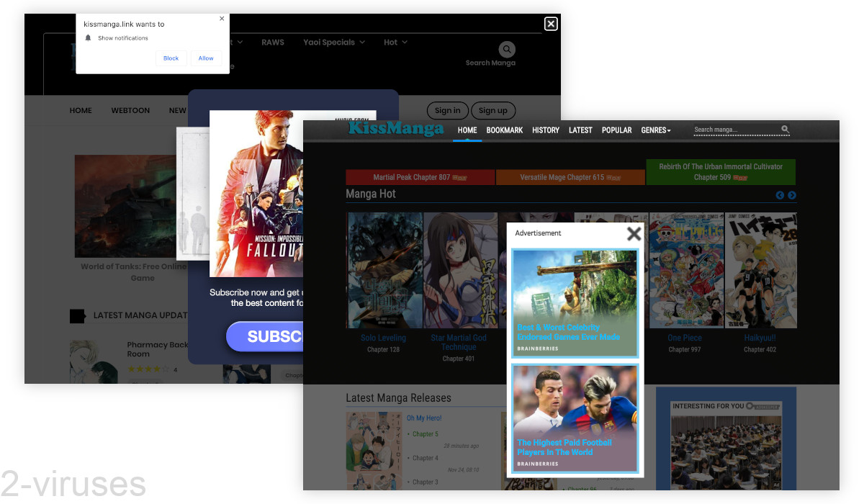Click the Mission Impossible Fallout poster
Image resolution: width=864 pixels, height=504 pixels.
pos(256,194)
